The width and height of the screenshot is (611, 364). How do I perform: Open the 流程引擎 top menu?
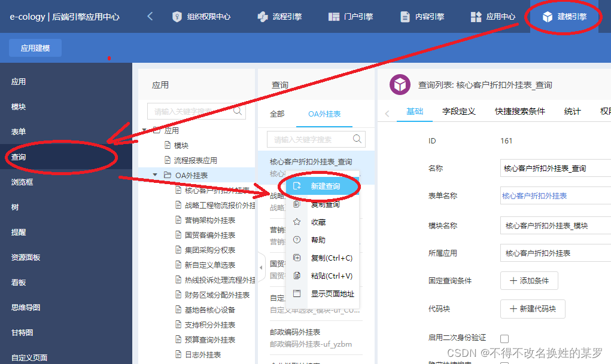pyautogui.click(x=280, y=17)
